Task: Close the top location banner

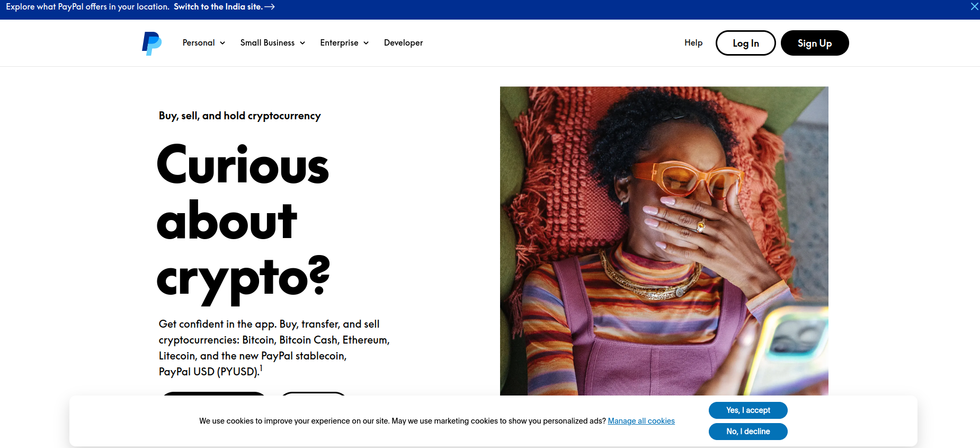Action: 974,6
